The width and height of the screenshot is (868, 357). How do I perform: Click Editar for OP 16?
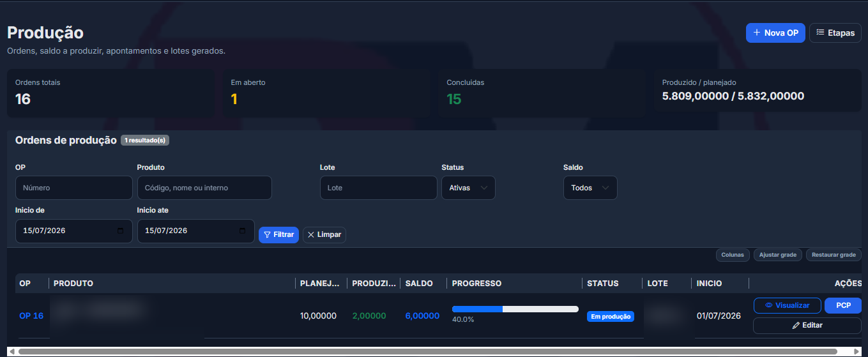[x=807, y=326]
